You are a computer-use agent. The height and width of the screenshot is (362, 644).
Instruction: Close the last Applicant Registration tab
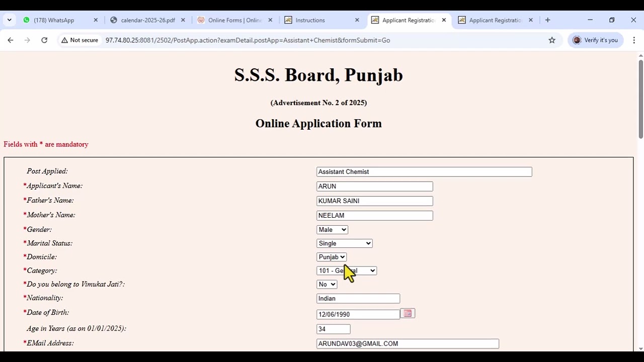click(x=530, y=20)
